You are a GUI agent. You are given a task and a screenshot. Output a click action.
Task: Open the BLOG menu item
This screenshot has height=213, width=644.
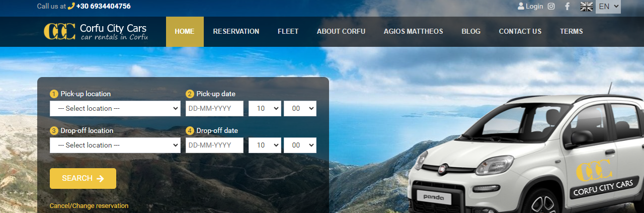[471, 32]
